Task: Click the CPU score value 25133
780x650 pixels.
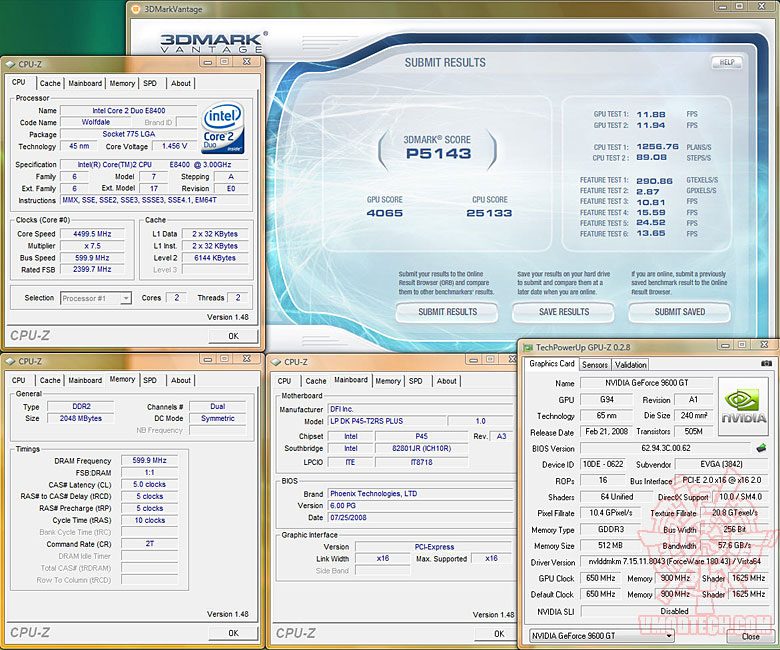Action: 489,213
